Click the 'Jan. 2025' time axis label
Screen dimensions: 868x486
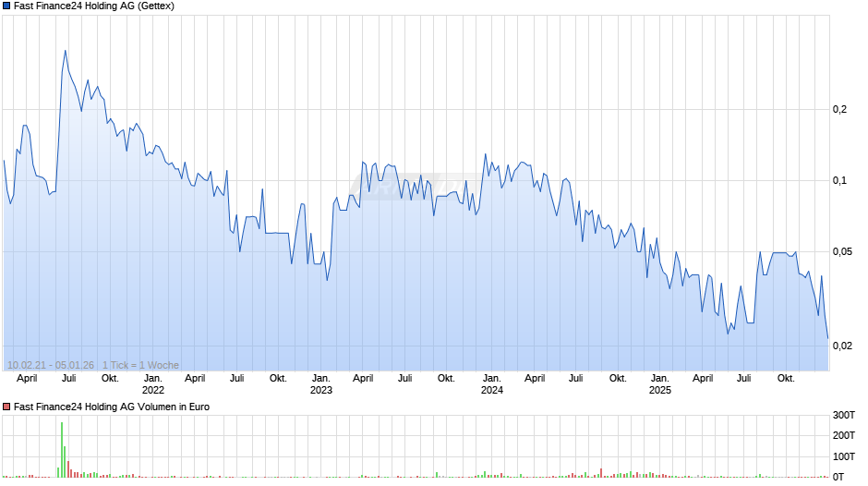point(660,384)
